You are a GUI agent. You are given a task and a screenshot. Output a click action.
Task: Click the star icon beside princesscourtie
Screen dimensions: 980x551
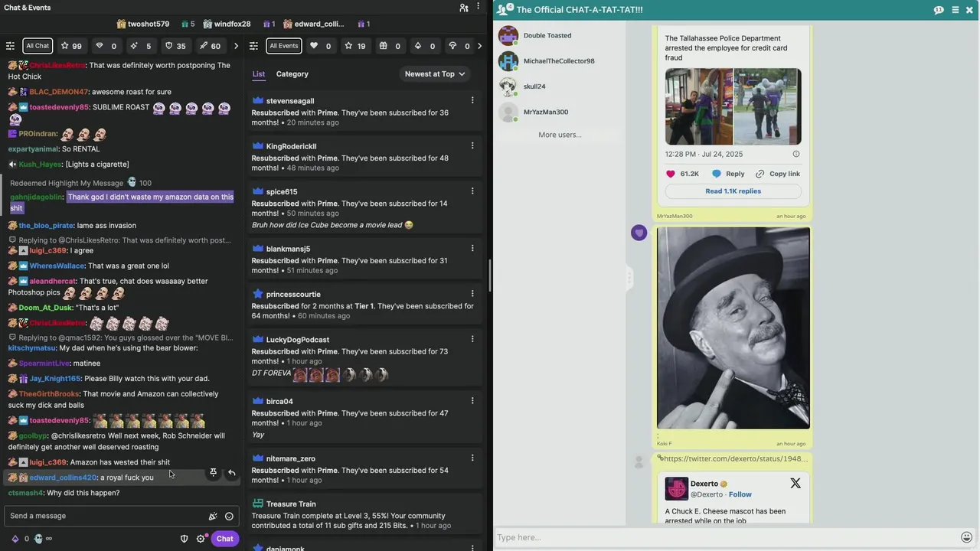258,294
